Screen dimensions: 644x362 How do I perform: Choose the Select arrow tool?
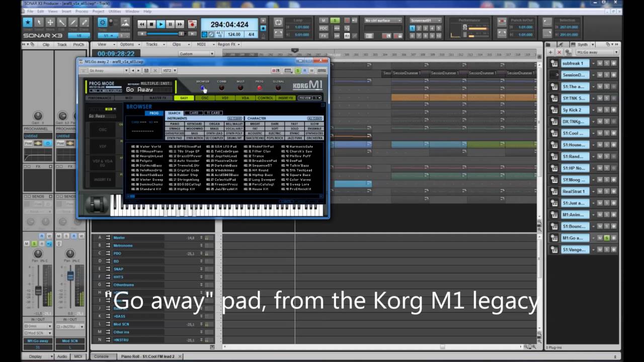pyautogui.click(x=39, y=22)
